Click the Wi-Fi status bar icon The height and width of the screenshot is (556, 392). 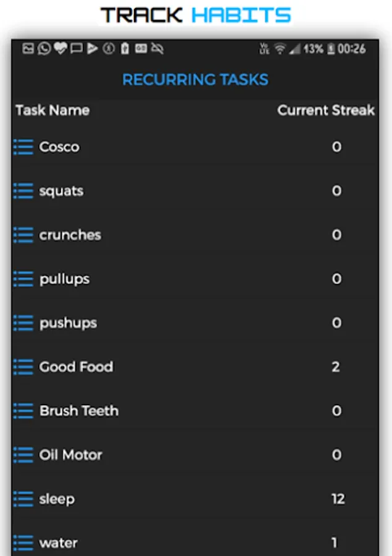pyautogui.click(x=280, y=49)
